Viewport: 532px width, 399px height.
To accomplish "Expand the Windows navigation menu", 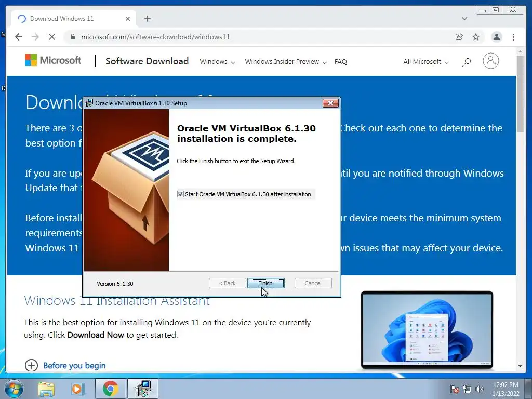I will pos(217,61).
